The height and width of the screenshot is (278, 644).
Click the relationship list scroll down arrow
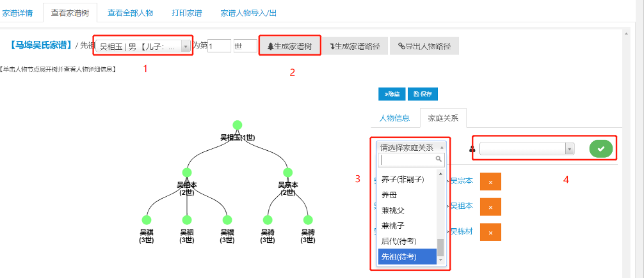pyautogui.click(x=440, y=260)
